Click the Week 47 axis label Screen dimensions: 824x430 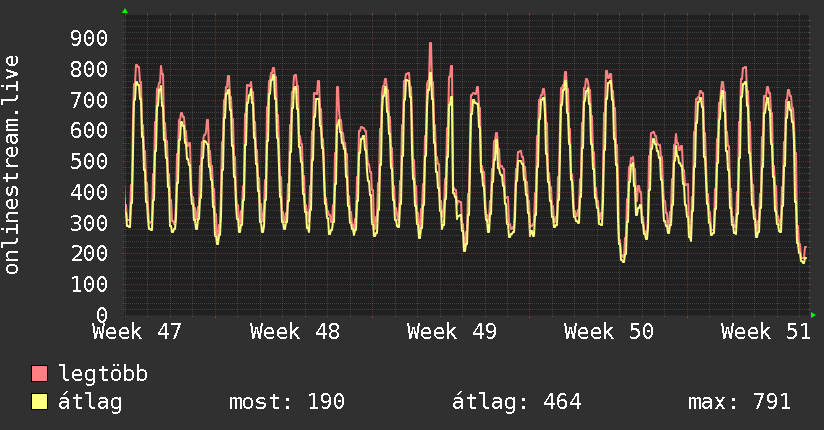pos(137,332)
